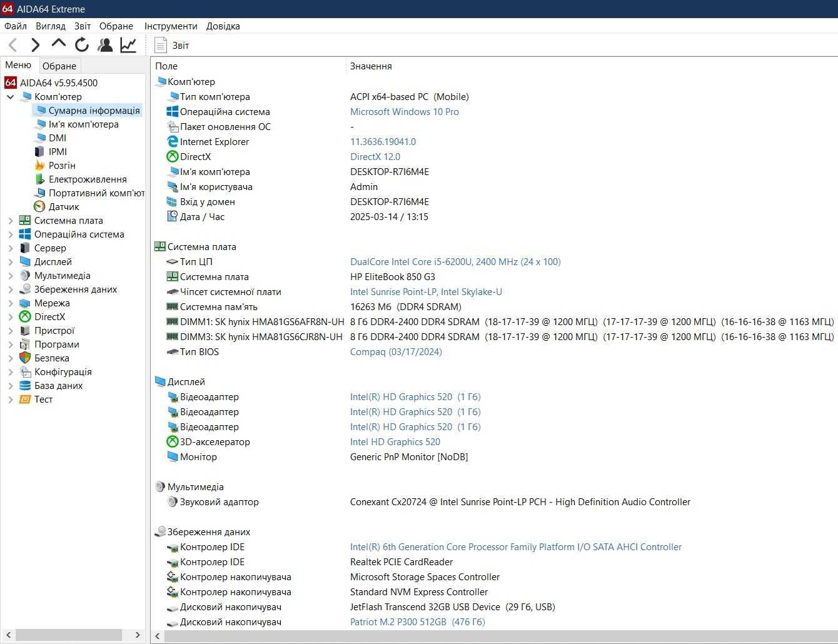Open the graph chart icon in toolbar
This screenshot has height=644, width=838.
pos(128,45)
